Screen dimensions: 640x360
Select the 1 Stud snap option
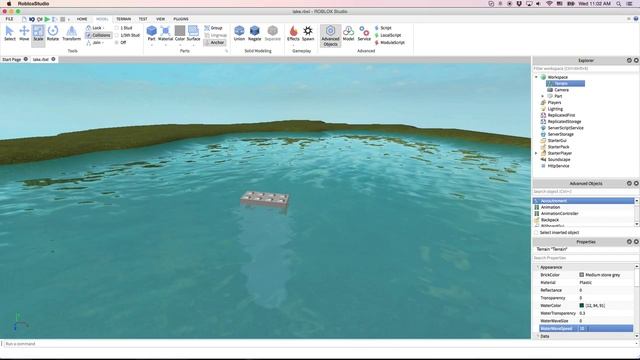click(124, 28)
